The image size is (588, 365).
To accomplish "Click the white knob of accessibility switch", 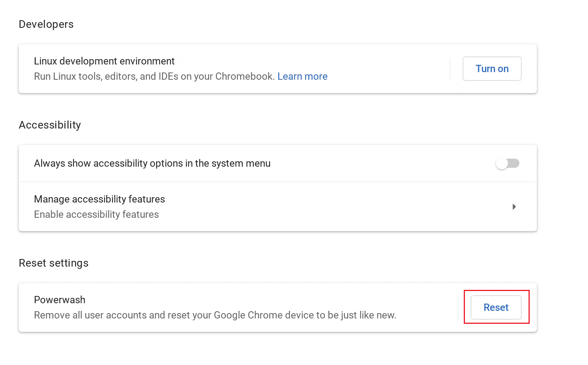I will [x=502, y=164].
